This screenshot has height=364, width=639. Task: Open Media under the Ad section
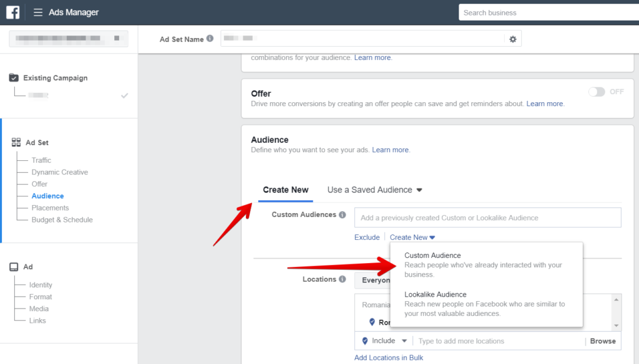point(39,309)
